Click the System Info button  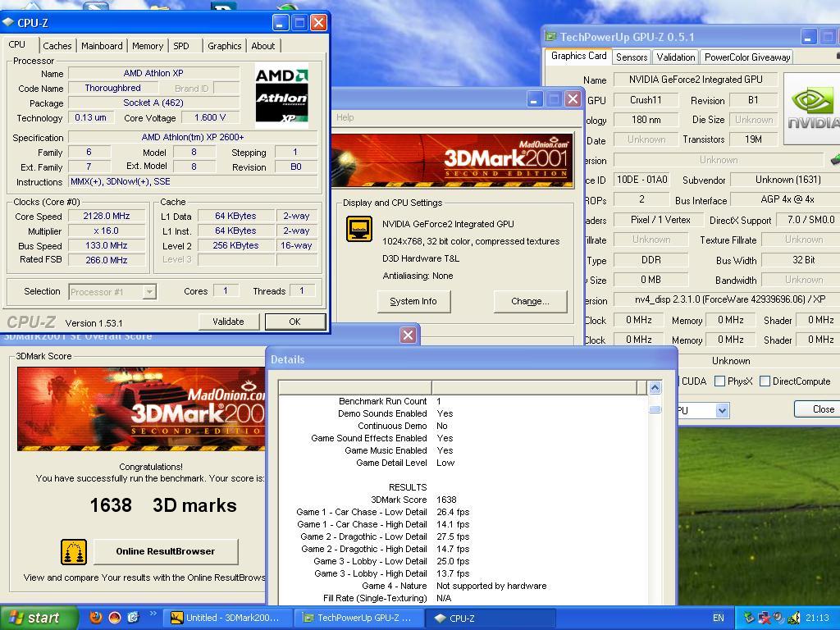click(x=413, y=301)
